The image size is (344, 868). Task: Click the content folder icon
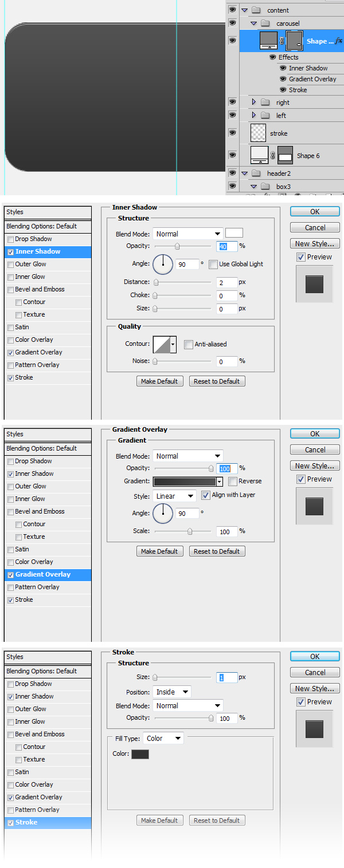256,10
